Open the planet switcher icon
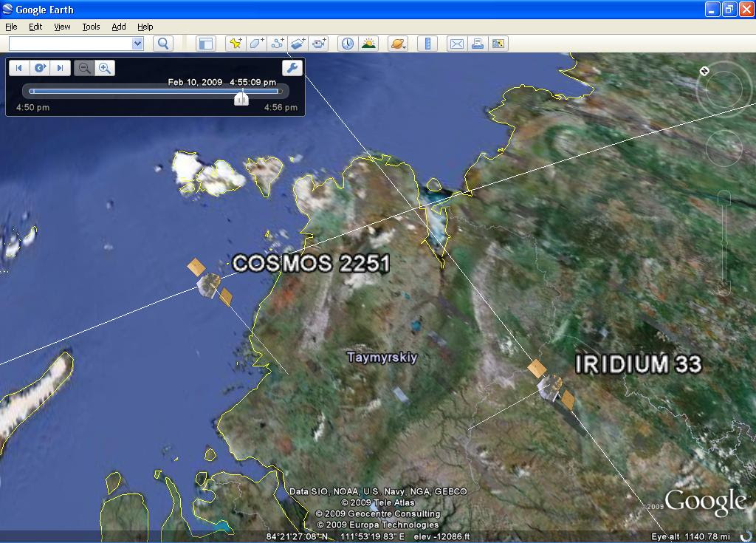Viewport: 756px width, 543px height. (x=398, y=44)
